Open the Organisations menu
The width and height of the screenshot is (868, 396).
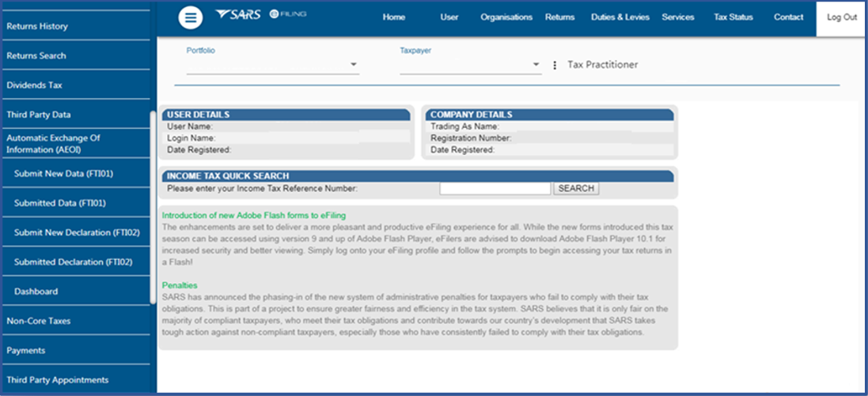point(506,17)
